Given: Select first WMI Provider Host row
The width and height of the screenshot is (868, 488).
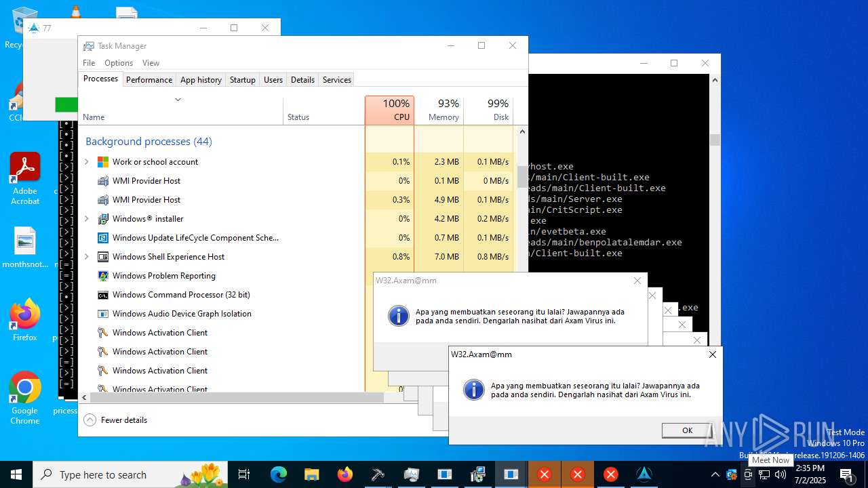Looking at the screenshot, I should click(298, 181).
